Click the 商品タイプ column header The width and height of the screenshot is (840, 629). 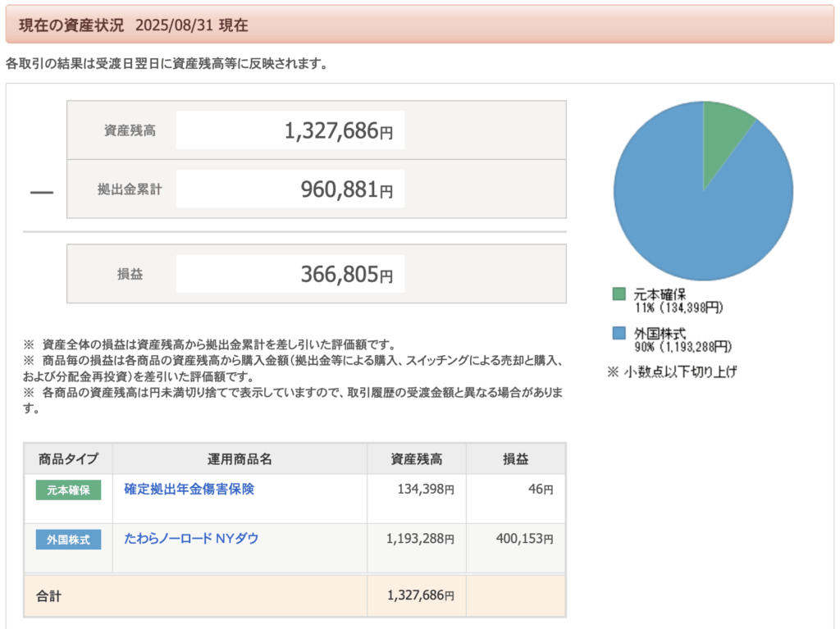tap(68, 459)
